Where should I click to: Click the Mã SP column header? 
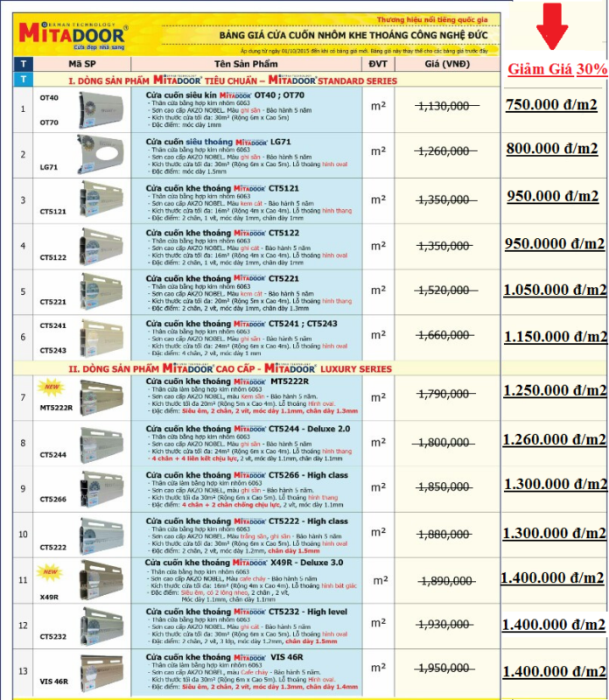tap(82, 64)
